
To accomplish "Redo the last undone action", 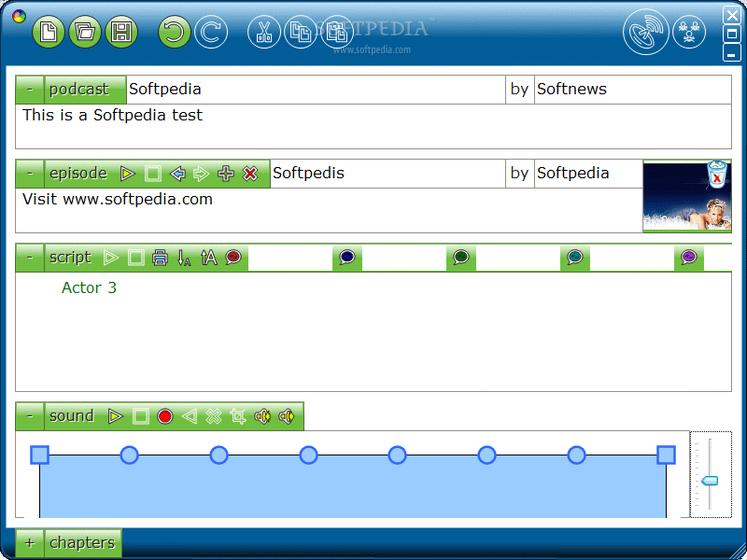I will click(211, 32).
